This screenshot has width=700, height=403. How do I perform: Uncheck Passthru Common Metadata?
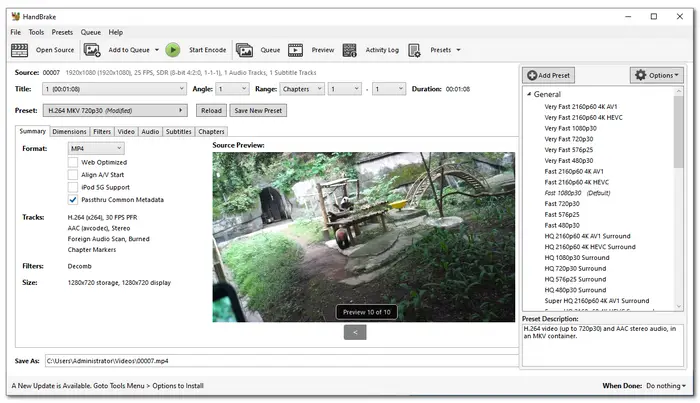(73, 199)
